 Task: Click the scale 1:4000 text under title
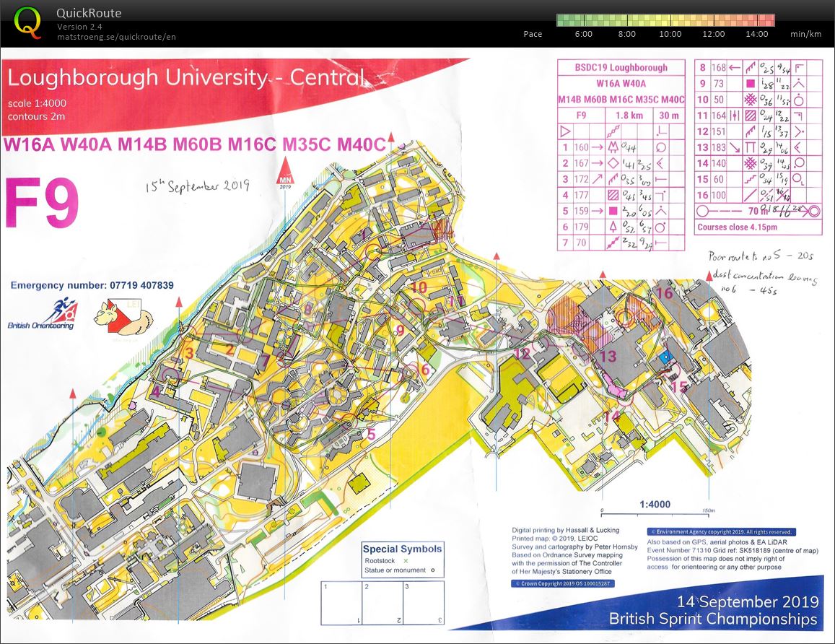pyautogui.click(x=37, y=103)
